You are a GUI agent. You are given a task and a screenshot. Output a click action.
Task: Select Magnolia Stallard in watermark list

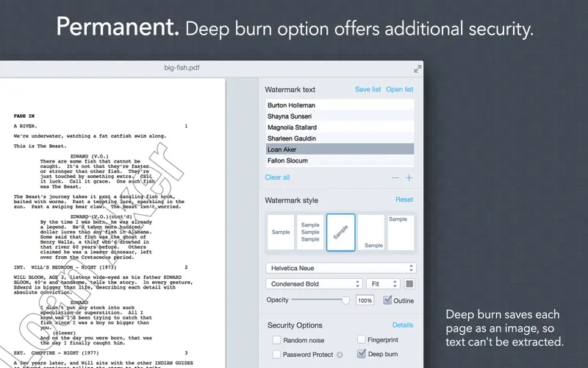(340, 127)
